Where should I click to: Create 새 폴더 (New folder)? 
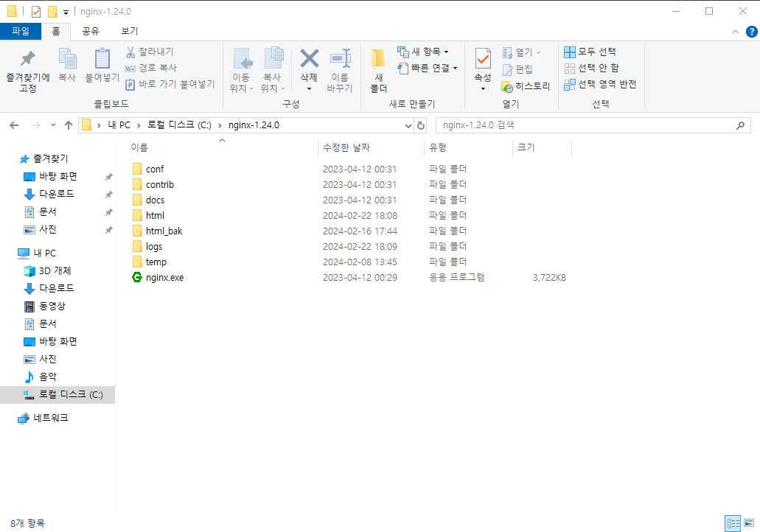379,71
